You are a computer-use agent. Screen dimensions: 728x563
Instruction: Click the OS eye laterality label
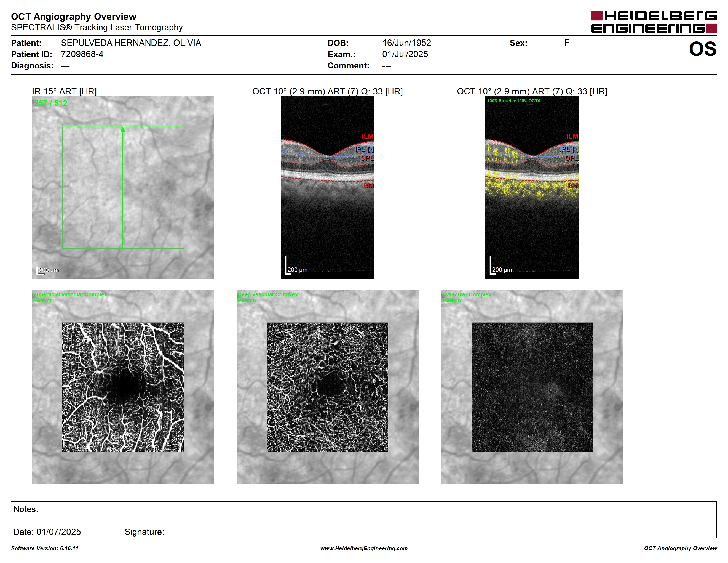pos(702,49)
